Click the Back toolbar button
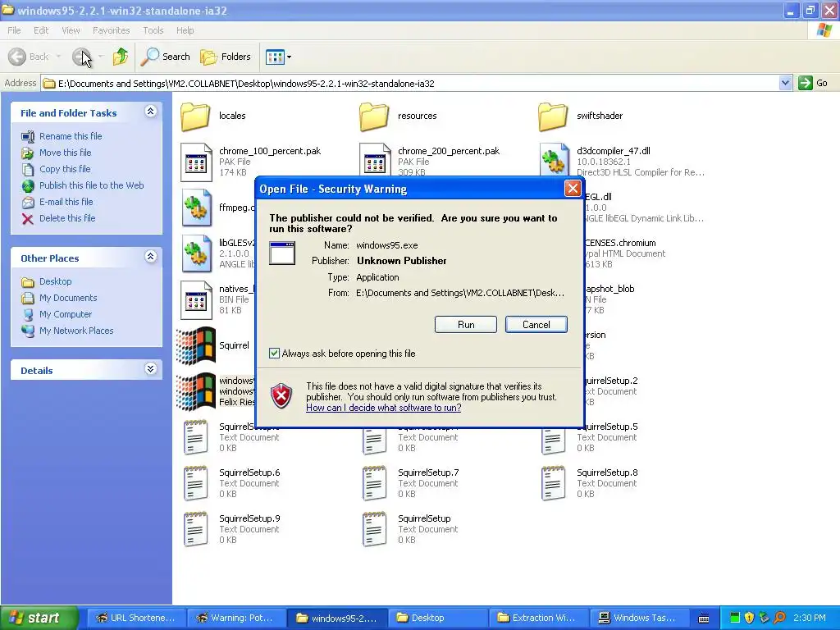Image resolution: width=840 pixels, height=630 pixels. pyautogui.click(x=29, y=57)
